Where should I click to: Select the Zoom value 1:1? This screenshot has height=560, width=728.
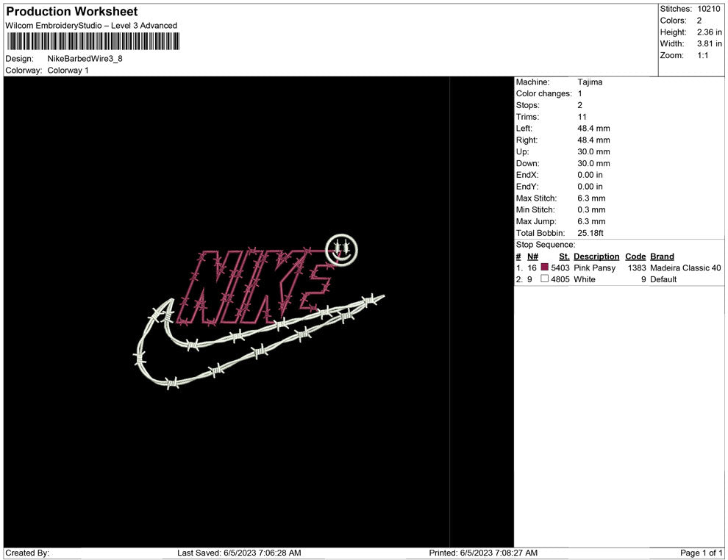pos(702,55)
